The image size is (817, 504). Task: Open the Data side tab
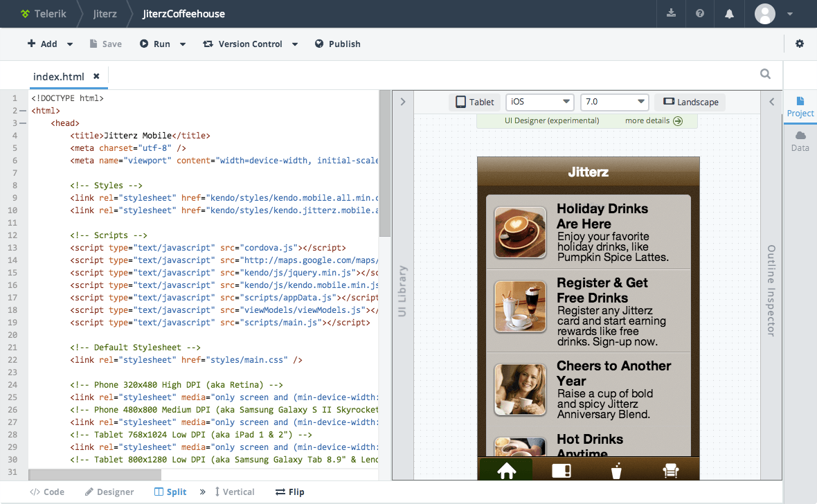tap(800, 141)
